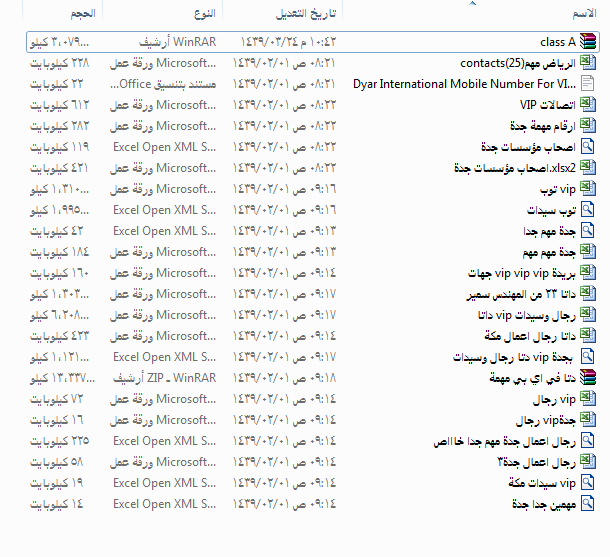Select the icon next to مهمين جدا جدة
The height and width of the screenshot is (557, 610).
(589, 504)
